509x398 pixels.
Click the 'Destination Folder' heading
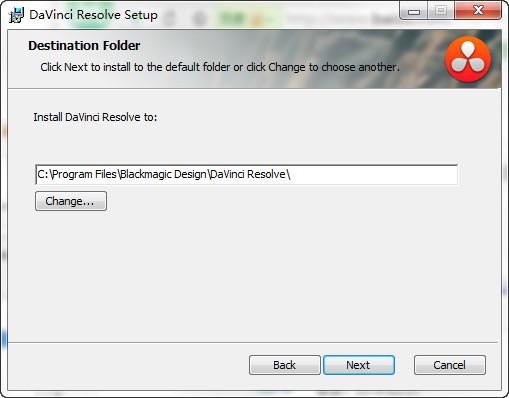[x=84, y=46]
